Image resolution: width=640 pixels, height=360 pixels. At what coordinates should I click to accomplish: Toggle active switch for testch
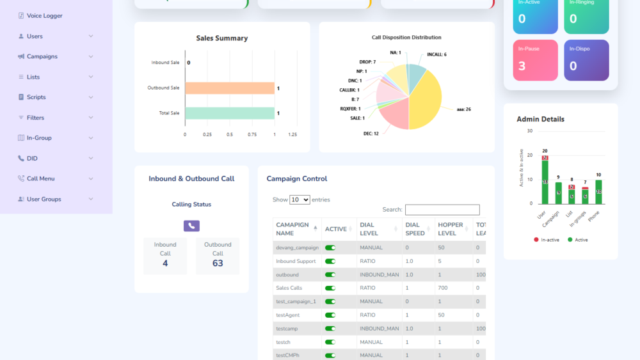[x=330, y=342]
